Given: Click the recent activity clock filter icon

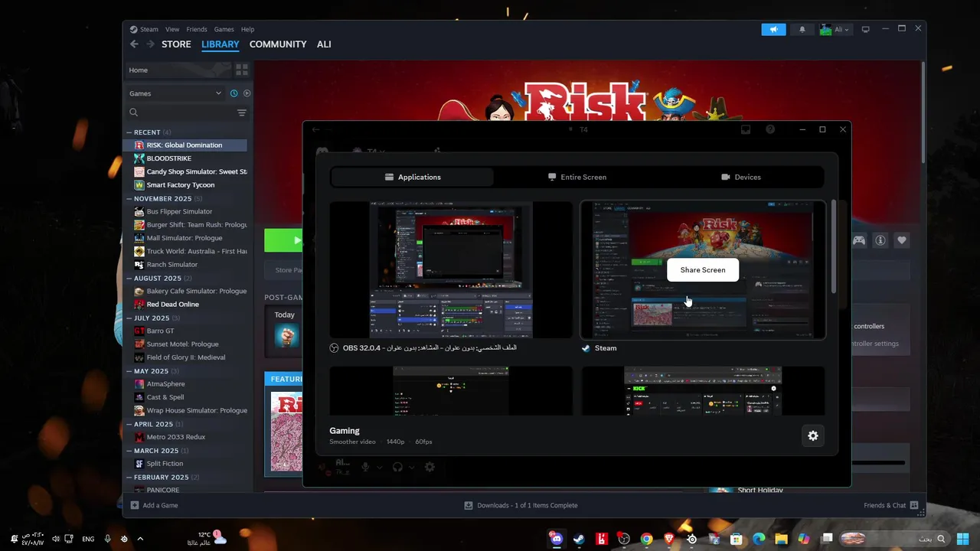Looking at the screenshot, I should click(x=234, y=93).
